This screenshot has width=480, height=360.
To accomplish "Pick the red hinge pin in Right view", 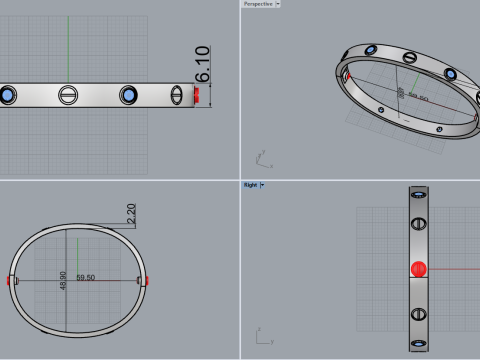I will pyautogui.click(x=419, y=269).
